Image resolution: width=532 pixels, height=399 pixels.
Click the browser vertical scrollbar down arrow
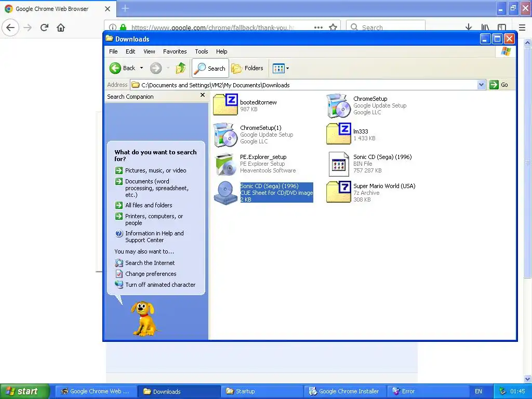[528, 379]
